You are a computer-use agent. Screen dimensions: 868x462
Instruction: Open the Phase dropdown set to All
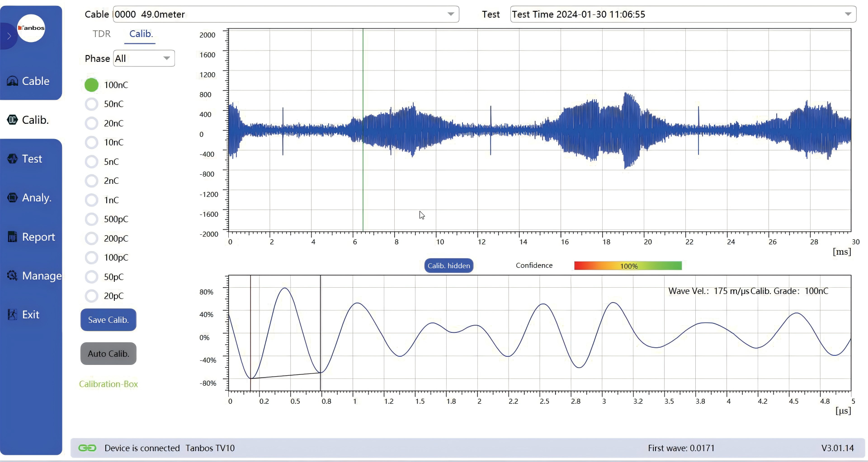coord(166,58)
